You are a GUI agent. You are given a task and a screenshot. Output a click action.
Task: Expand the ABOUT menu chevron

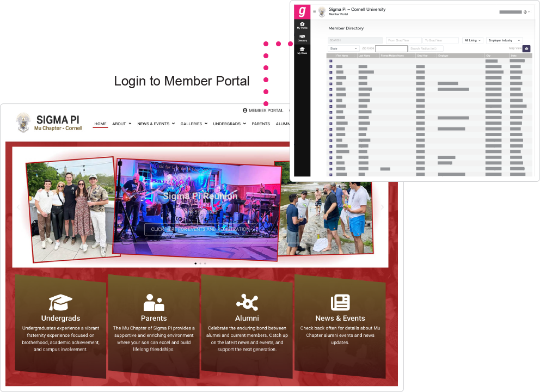[130, 124]
